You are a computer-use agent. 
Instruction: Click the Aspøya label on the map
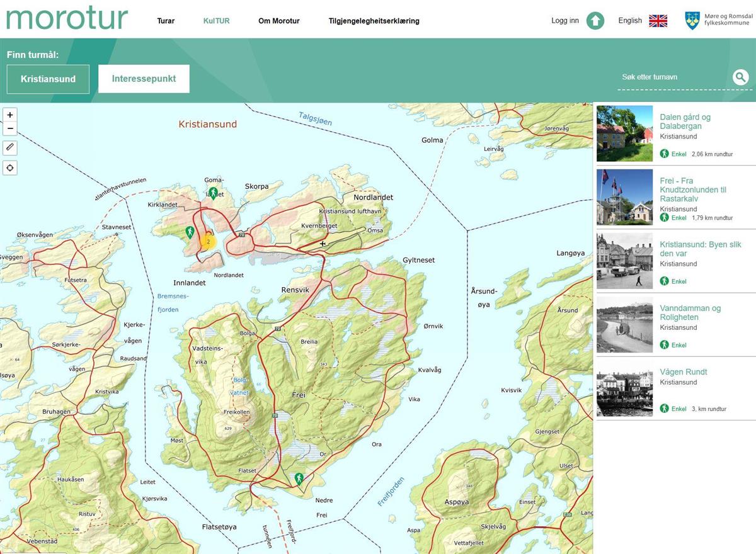[x=457, y=502]
